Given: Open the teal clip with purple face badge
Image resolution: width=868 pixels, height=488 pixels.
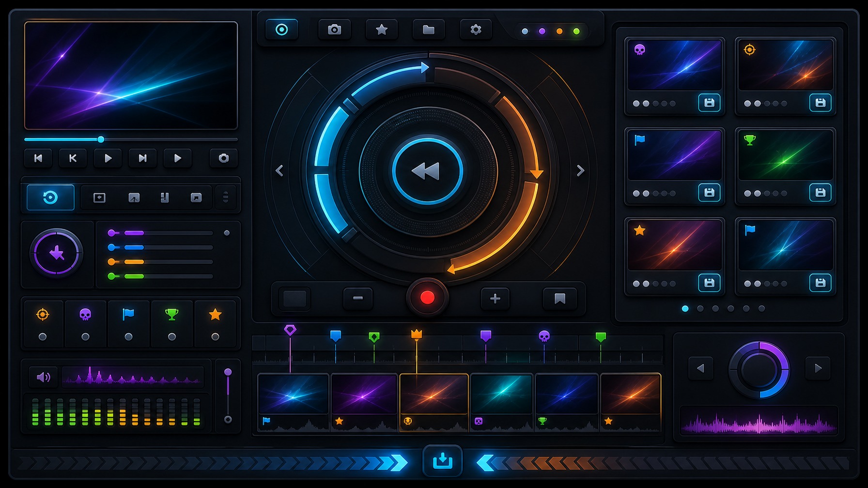Looking at the screenshot, I should [501, 402].
